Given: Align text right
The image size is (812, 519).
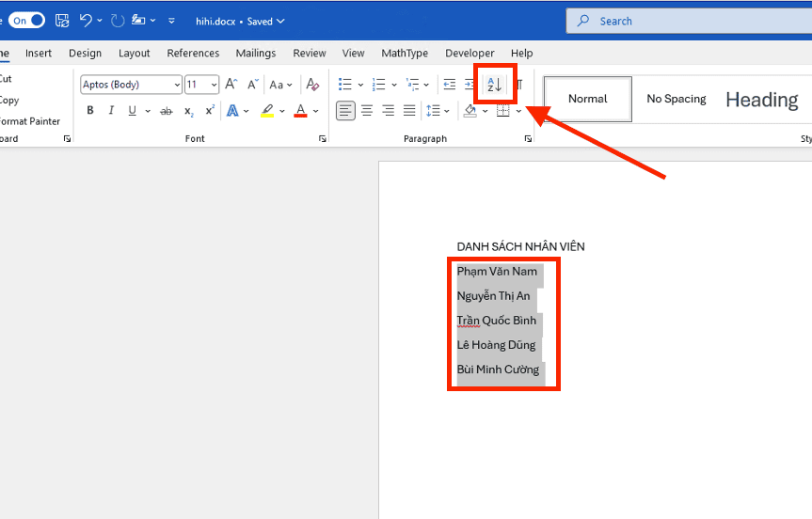Looking at the screenshot, I should coord(388,110).
